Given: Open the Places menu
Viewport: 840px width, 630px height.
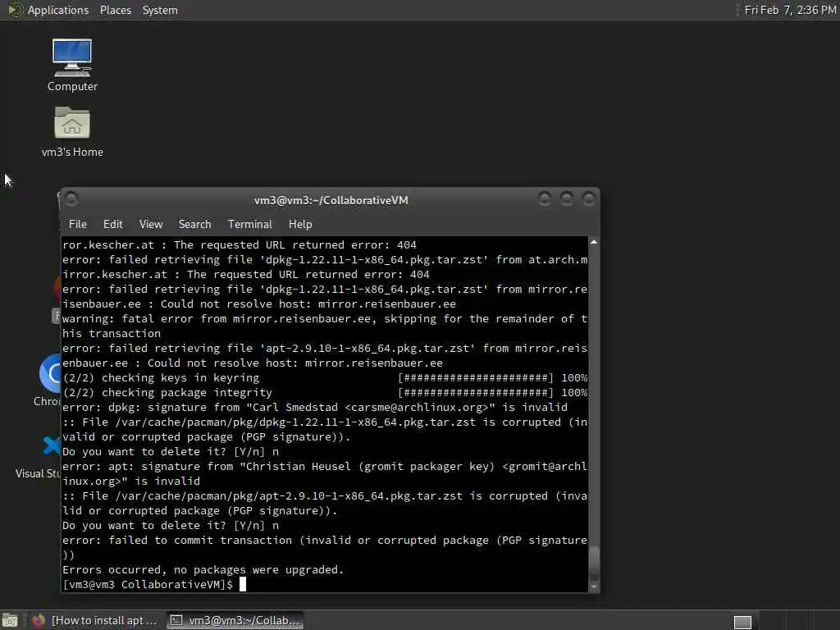Looking at the screenshot, I should click(115, 10).
